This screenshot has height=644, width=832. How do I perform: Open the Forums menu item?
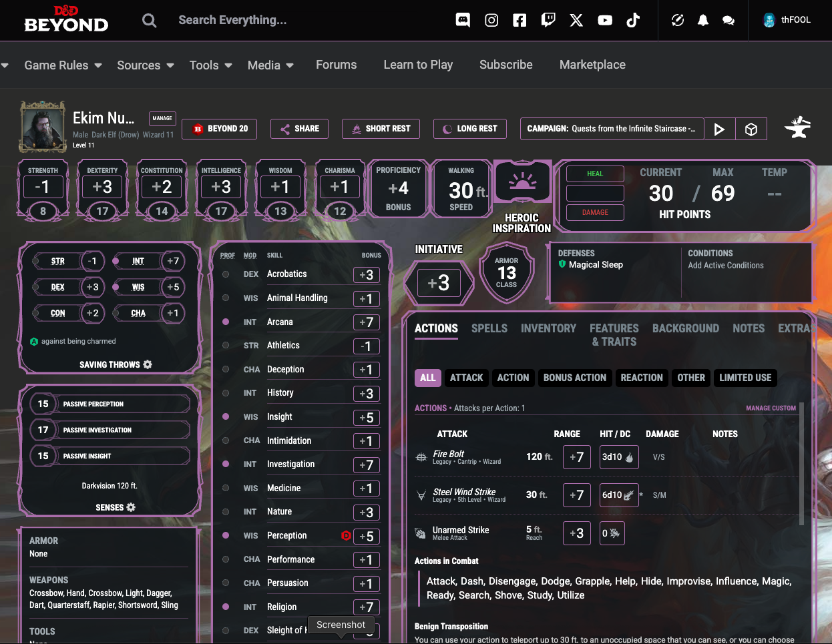[337, 65]
